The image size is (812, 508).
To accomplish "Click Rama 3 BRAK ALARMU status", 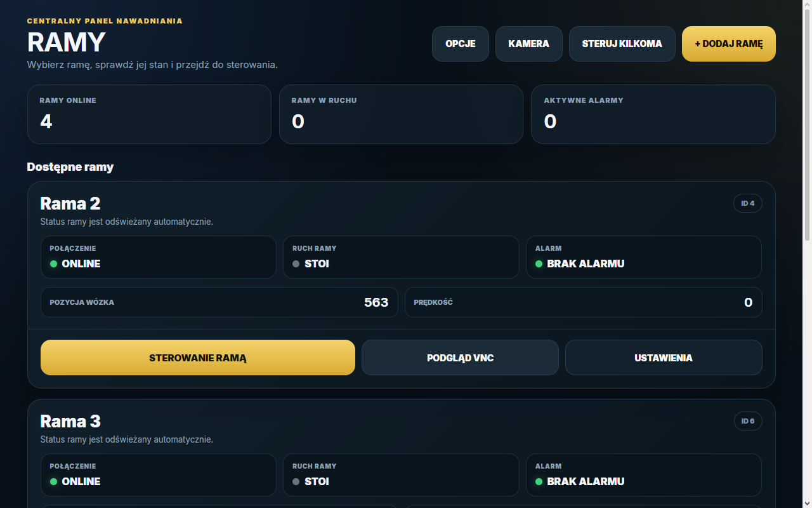I will [x=644, y=475].
